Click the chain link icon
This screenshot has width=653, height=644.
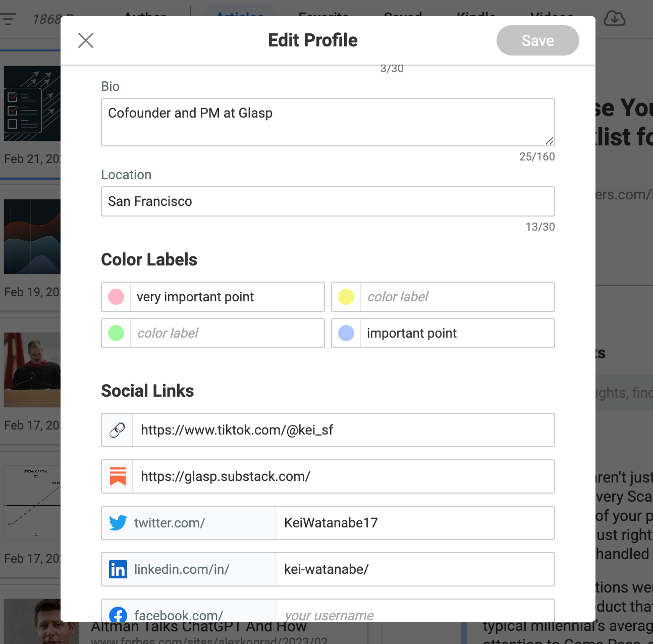[x=117, y=430]
